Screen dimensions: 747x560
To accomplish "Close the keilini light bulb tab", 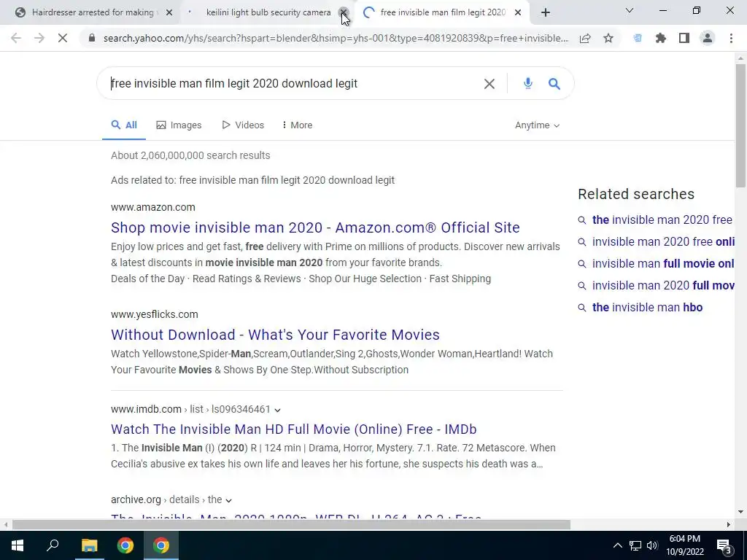I will tap(344, 12).
